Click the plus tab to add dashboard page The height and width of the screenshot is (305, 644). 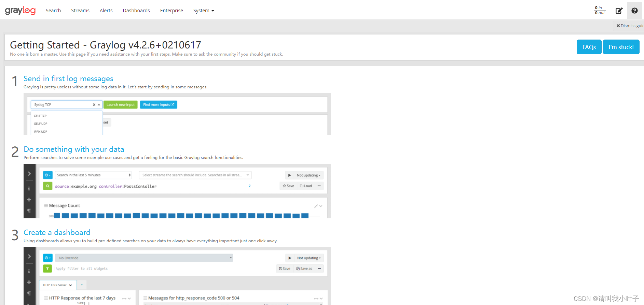point(82,285)
